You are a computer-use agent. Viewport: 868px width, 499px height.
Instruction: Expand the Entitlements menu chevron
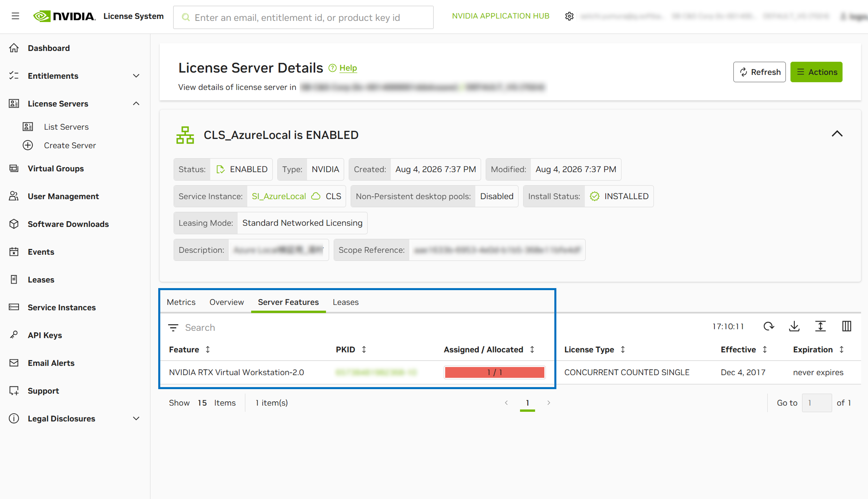pos(136,76)
